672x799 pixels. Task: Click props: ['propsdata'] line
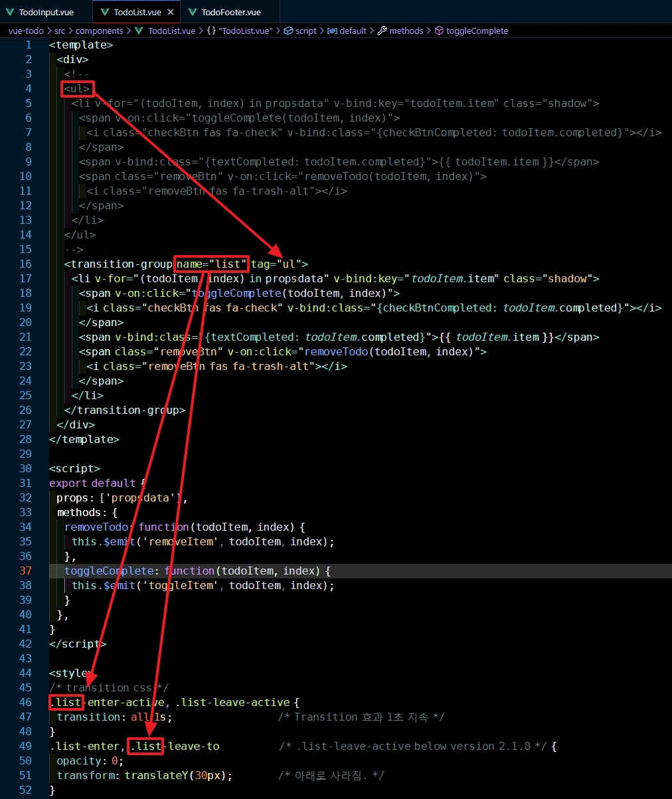click(x=122, y=497)
